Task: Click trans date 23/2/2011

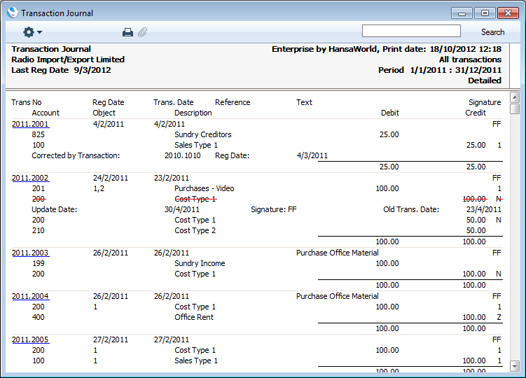Action: pos(171,178)
